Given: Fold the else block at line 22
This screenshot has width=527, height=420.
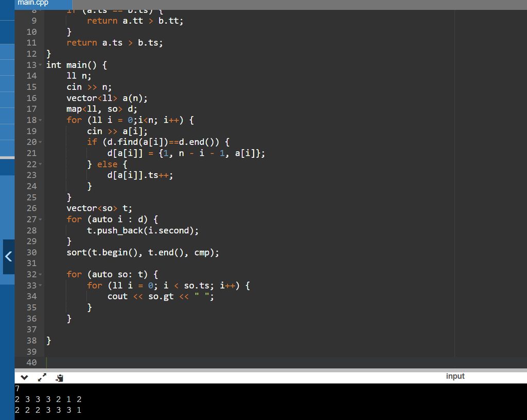Looking at the screenshot, I should 40,164.
